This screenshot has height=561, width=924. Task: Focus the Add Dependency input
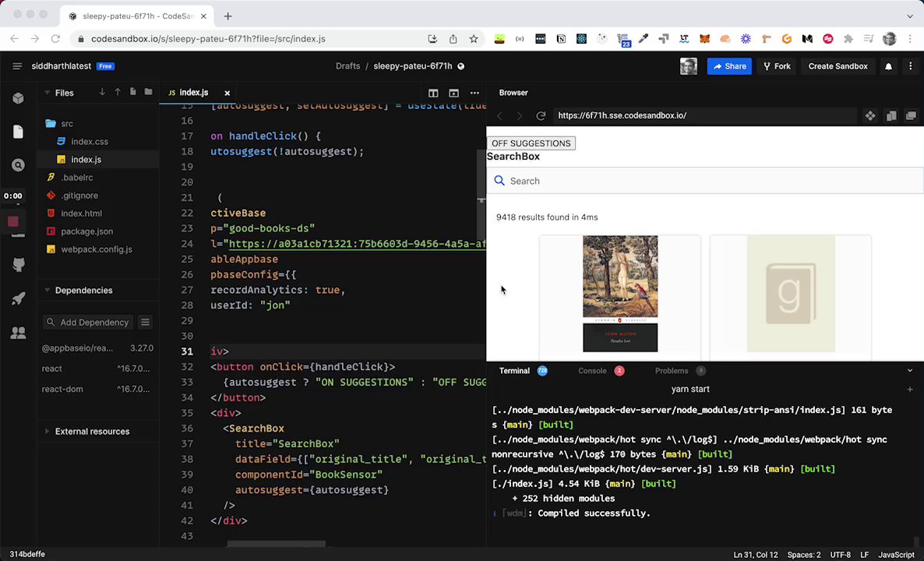pyautogui.click(x=88, y=323)
